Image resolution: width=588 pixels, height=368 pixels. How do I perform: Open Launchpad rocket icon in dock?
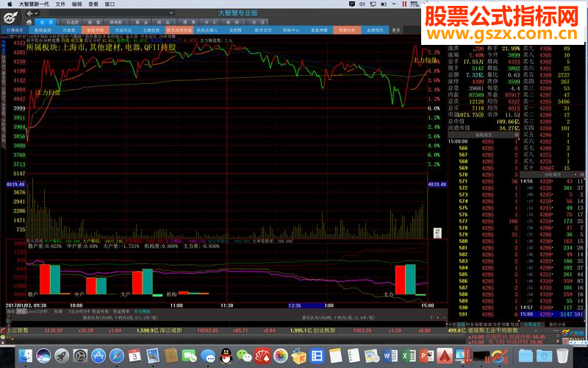[62, 355]
